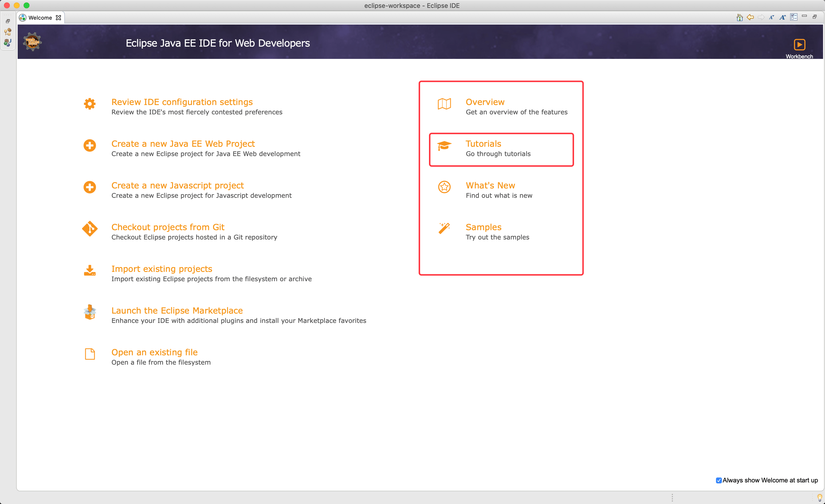Viewport: 825px width, 504px height.
Task: Click plus icon beside new Javascript project
Action: pyautogui.click(x=90, y=187)
